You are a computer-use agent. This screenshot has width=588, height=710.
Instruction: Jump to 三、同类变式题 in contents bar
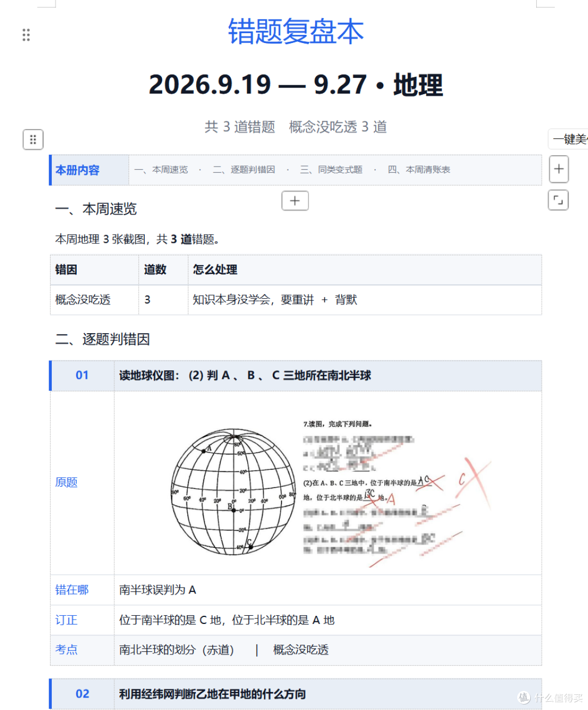pos(331,170)
